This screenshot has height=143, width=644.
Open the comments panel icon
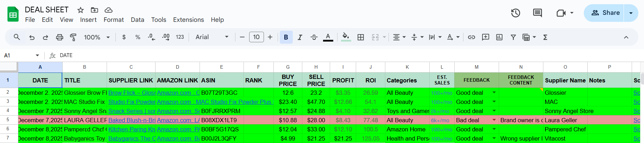click(x=537, y=13)
